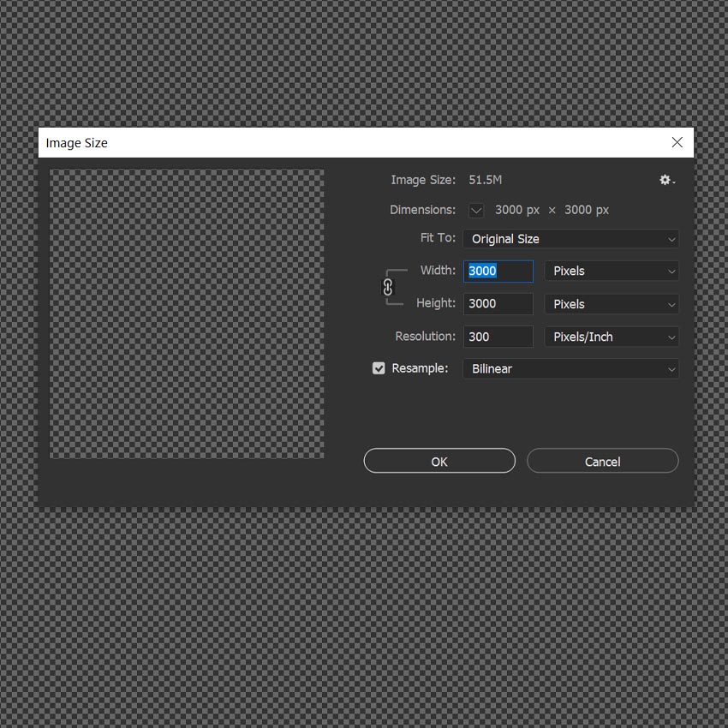Click the Cancel button
This screenshot has height=728, width=728.
pyautogui.click(x=603, y=461)
